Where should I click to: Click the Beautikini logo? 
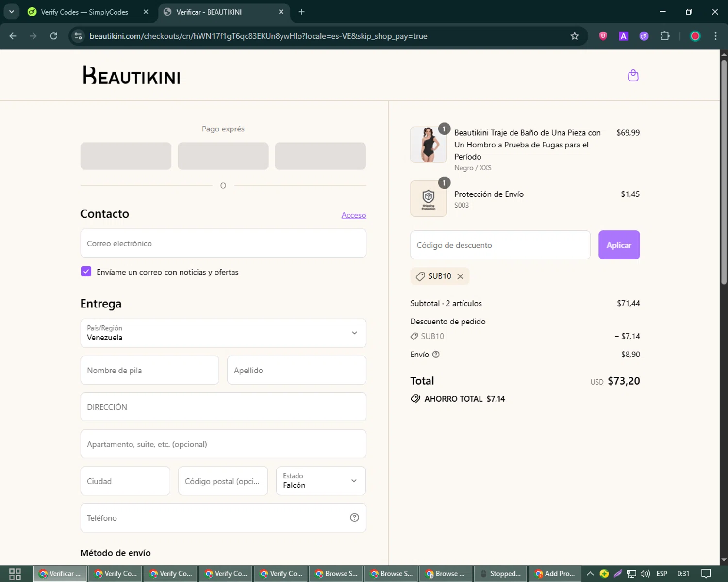coord(132,76)
